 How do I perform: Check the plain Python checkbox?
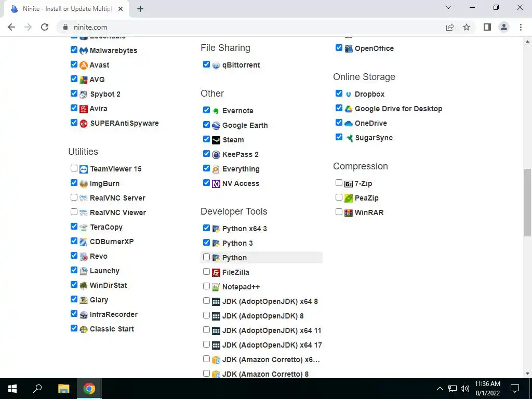click(x=206, y=257)
